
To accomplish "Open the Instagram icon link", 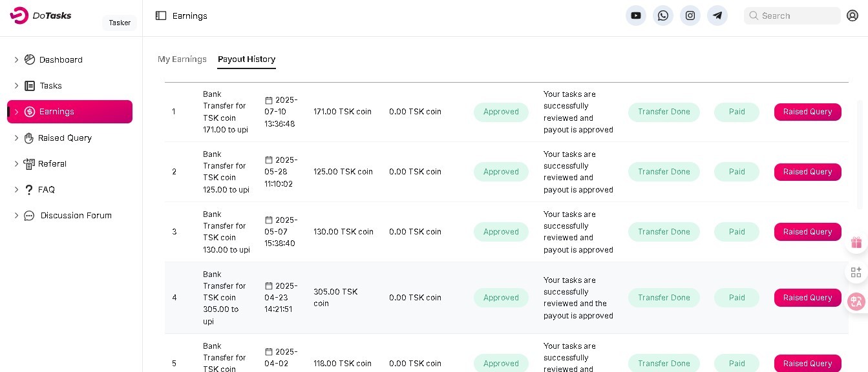I will tap(690, 15).
